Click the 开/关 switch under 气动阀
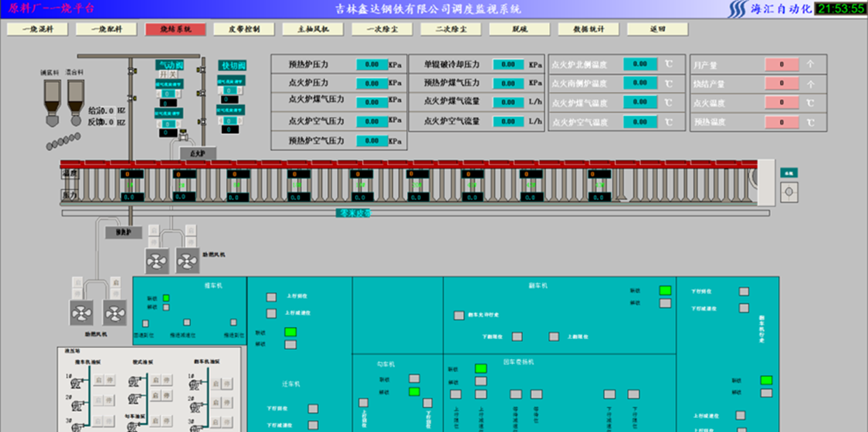The image size is (868, 432). [168, 74]
